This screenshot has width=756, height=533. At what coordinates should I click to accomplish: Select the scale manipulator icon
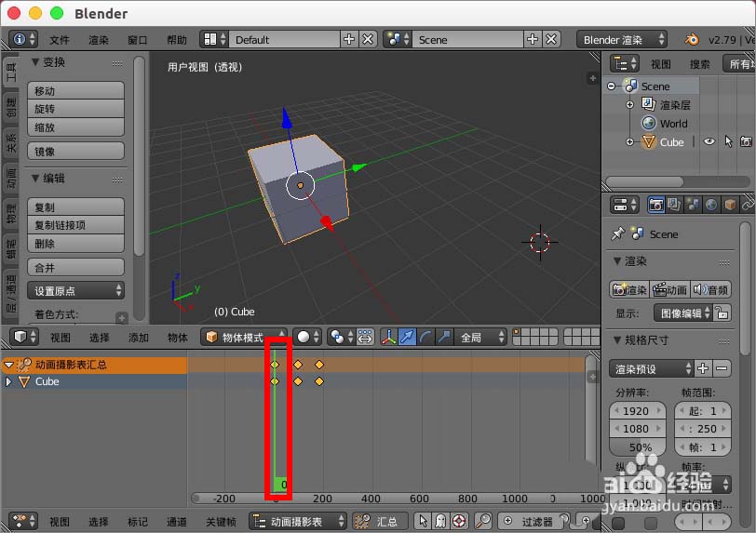point(444,337)
